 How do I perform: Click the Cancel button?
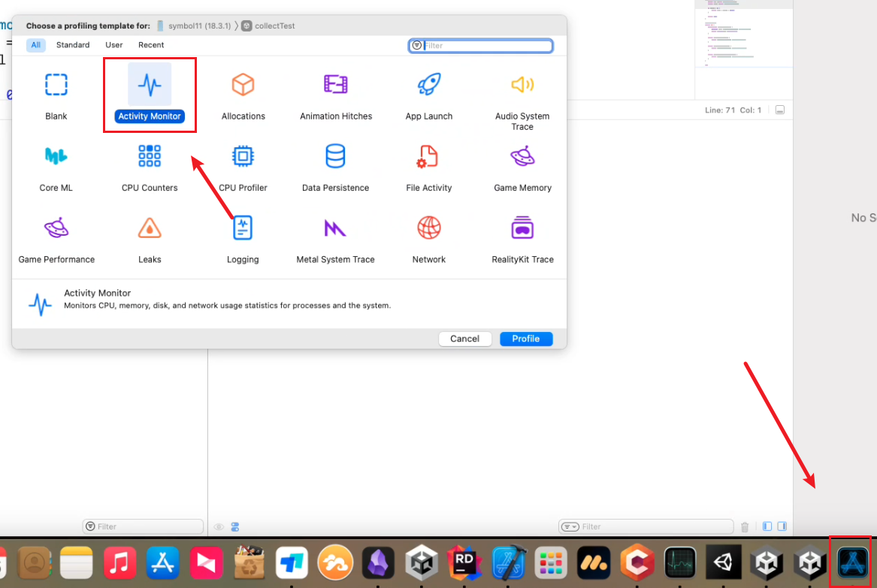[464, 339]
